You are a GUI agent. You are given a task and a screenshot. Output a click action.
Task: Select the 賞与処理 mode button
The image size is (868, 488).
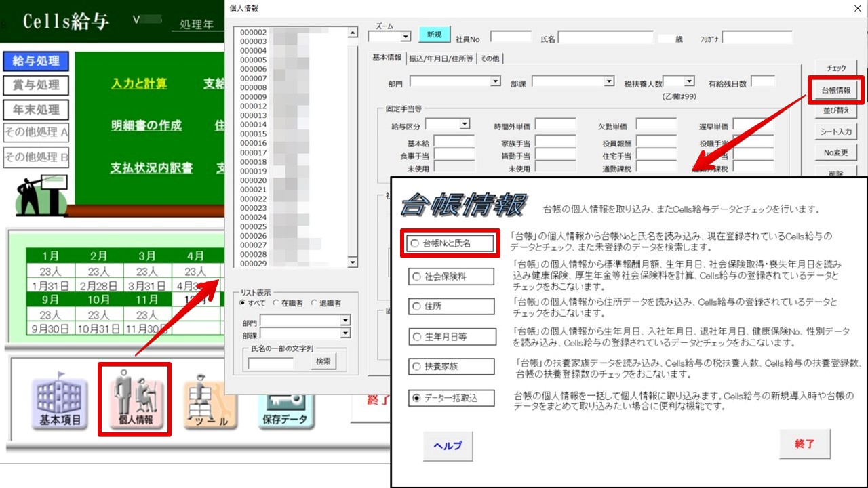37,85
